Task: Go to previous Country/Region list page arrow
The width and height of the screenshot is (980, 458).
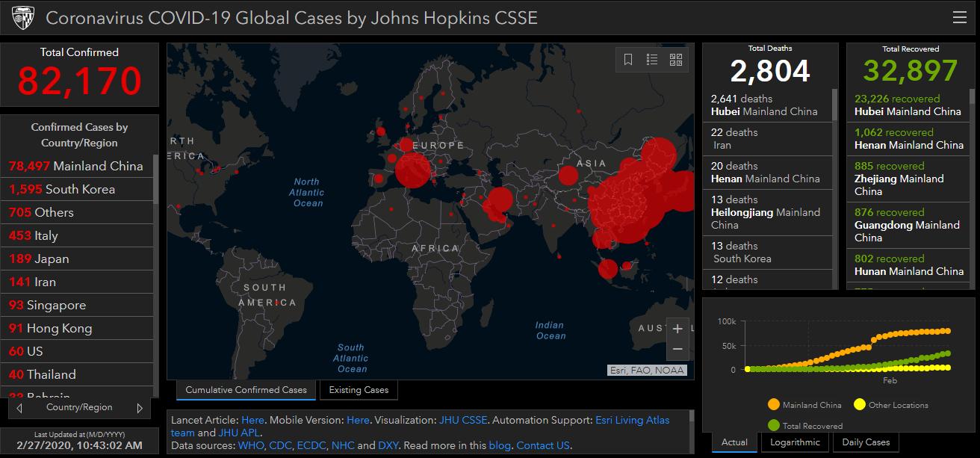Action: [x=19, y=408]
